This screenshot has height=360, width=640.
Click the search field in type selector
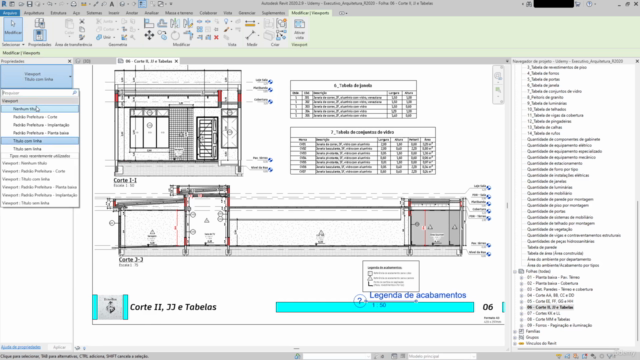40,93
